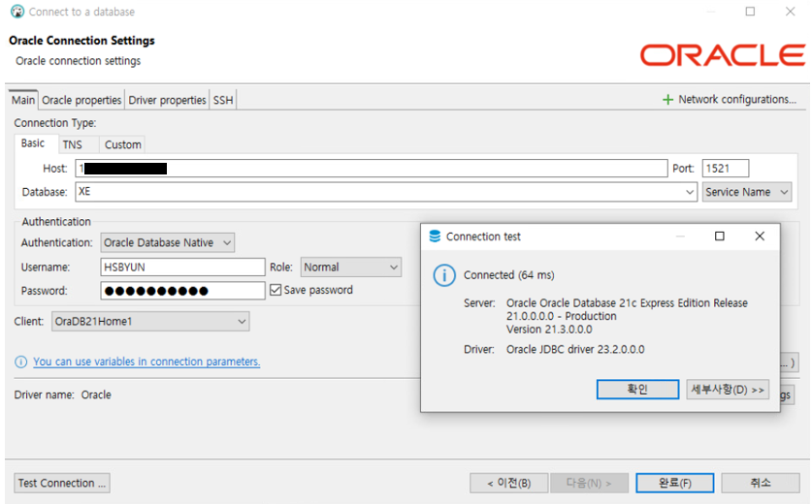Click the Connection test database icon
Screen dimensions: 812x504
(435, 236)
